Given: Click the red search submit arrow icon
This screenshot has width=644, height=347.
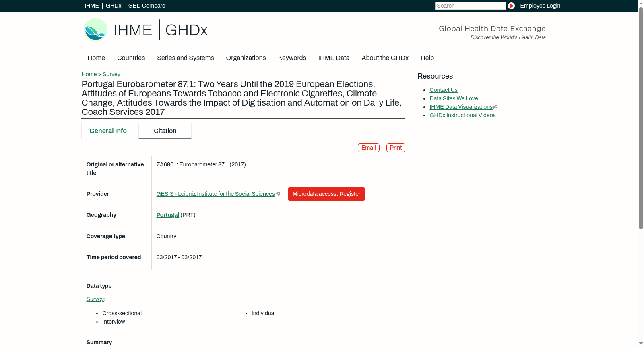Looking at the screenshot, I should (511, 6).
